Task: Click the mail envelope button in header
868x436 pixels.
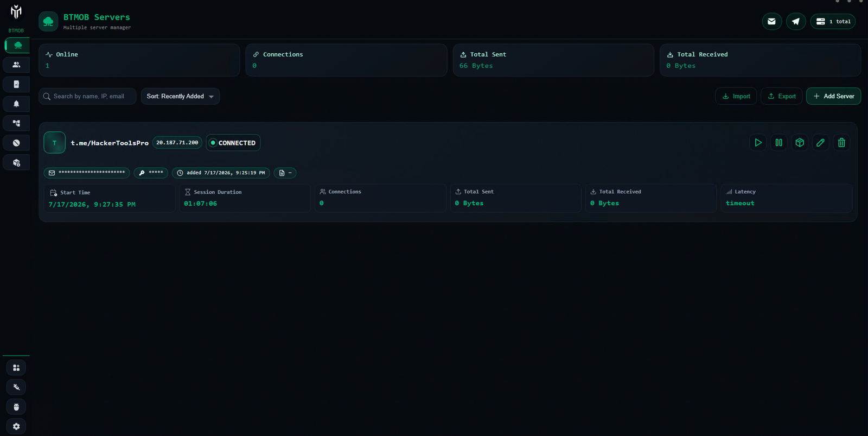Action: (771, 22)
